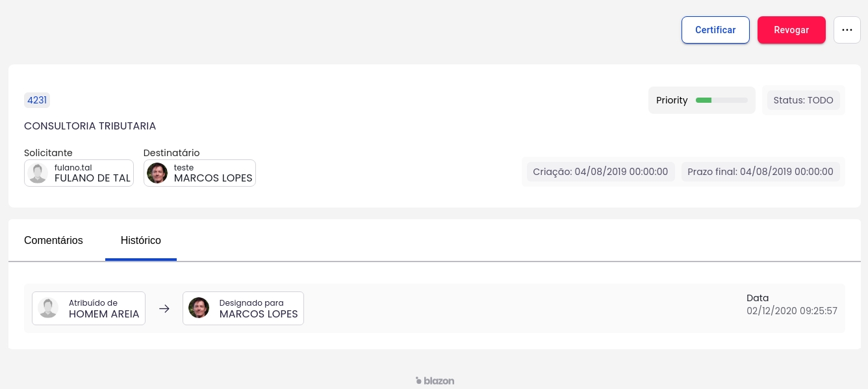Click the Prazo final date chip
Viewport: 868px width, 389px height.
pos(760,172)
